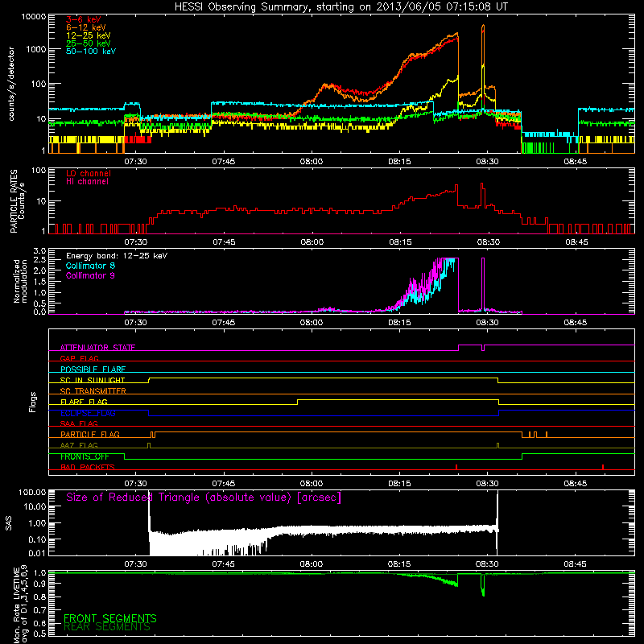Click the 10000 value on count-rate axis

coord(34,17)
